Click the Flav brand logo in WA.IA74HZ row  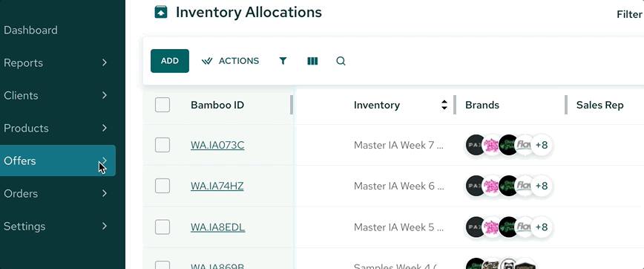pyautogui.click(x=524, y=186)
